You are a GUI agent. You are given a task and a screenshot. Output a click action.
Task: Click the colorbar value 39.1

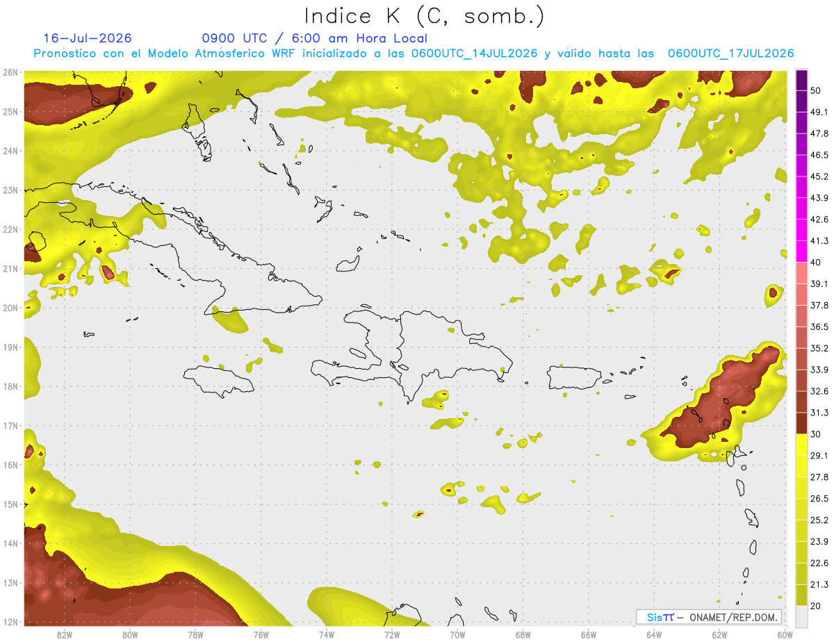click(820, 284)
